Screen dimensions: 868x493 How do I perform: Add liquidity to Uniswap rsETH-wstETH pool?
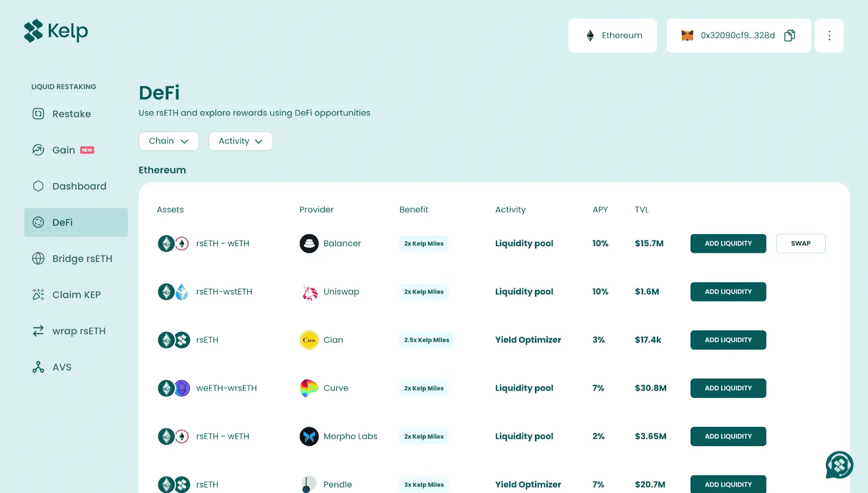click(728, 292)
